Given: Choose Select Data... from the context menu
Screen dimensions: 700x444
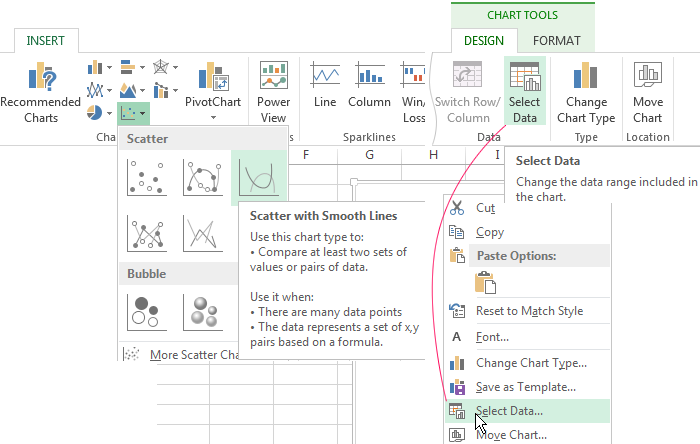Looking at the screenshot, I should 509,410.
